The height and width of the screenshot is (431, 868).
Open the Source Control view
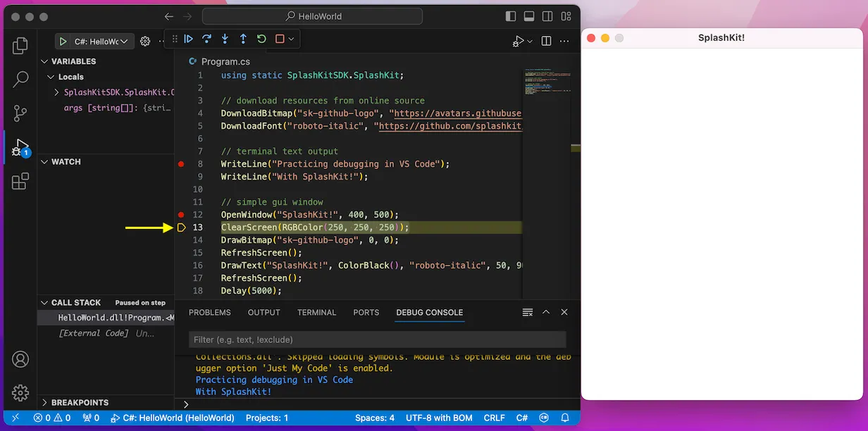coord(20,113)
